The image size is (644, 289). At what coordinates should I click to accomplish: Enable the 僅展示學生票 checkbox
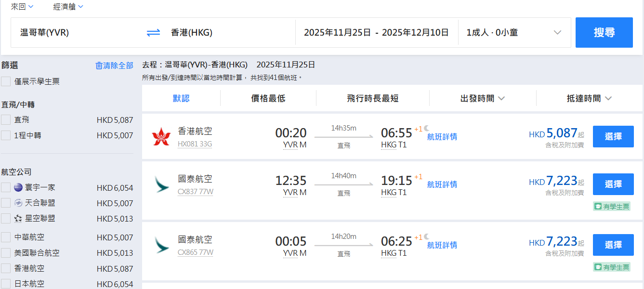point(6,81)
